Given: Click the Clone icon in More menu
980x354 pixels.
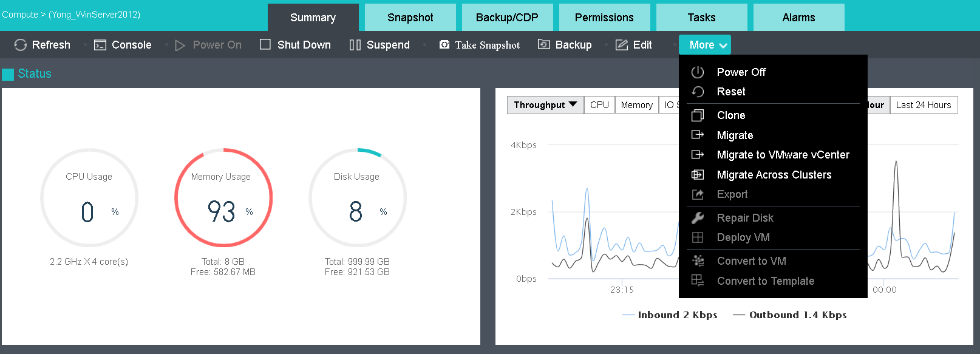Looking at the screenshot, I should click(698, 115).
